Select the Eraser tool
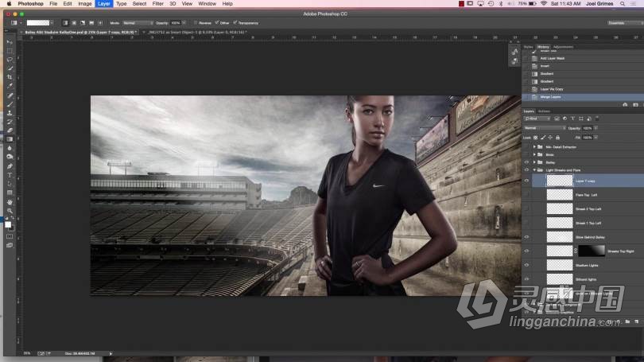 pos(10,130)
